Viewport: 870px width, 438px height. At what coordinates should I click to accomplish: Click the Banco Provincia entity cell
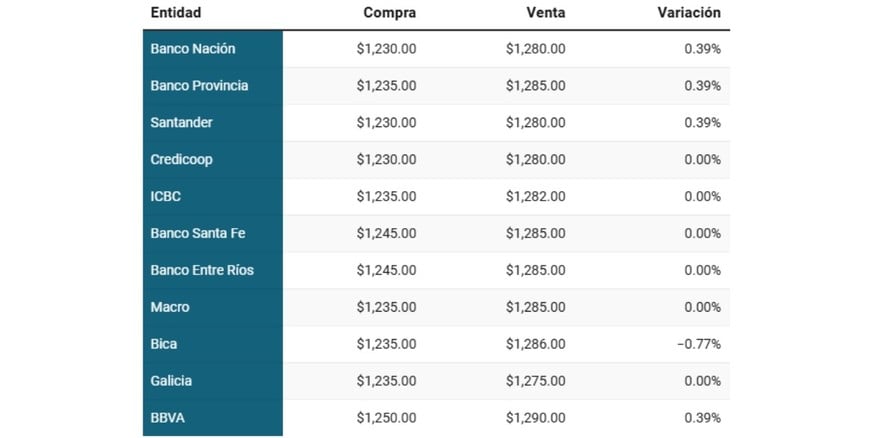199,86
